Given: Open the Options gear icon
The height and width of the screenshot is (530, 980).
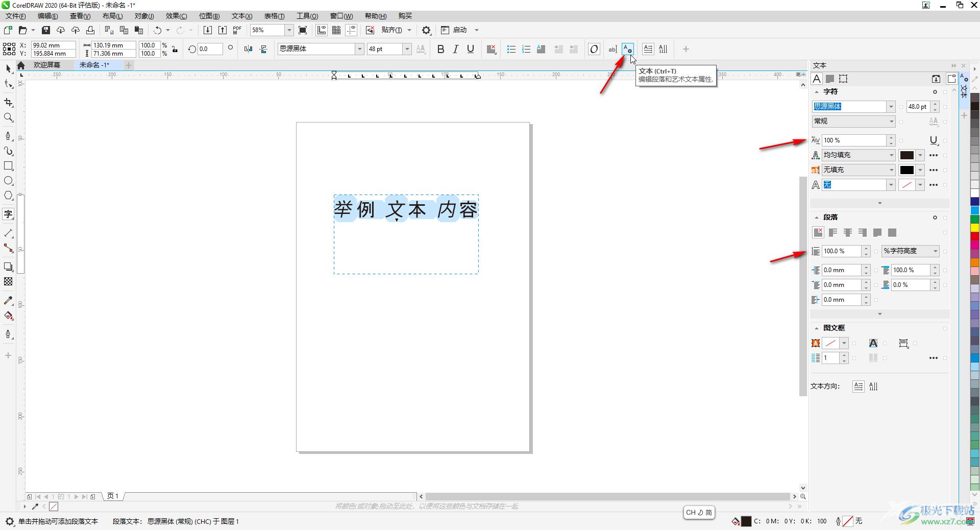Looking at the screenshot, I should [426, 30].
